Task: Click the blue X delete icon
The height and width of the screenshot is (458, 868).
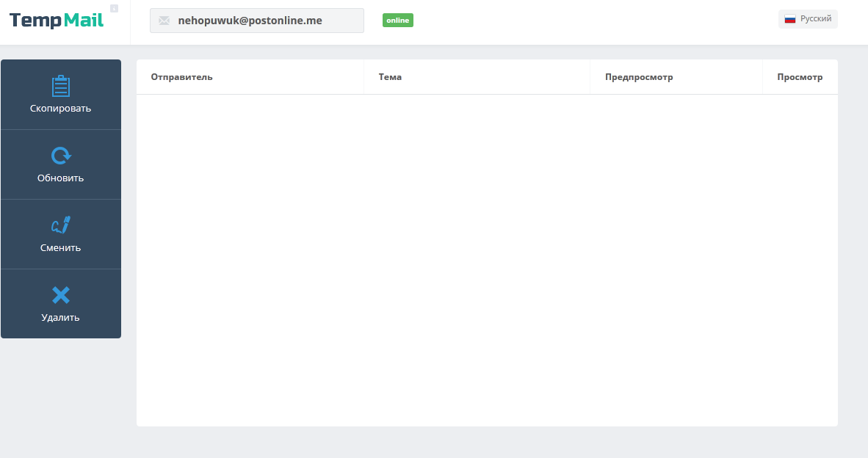Action: point(61,295)
